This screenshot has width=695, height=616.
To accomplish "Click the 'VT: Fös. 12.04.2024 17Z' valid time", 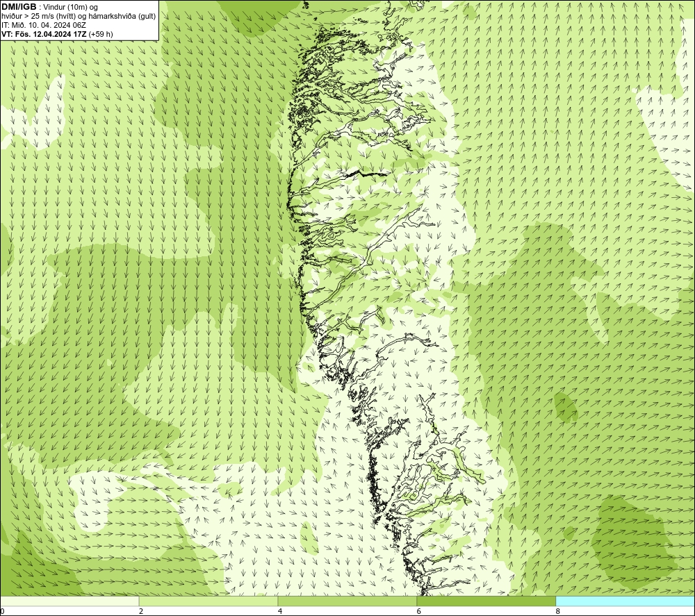I will pyautogui.click(x=44, y=34).
